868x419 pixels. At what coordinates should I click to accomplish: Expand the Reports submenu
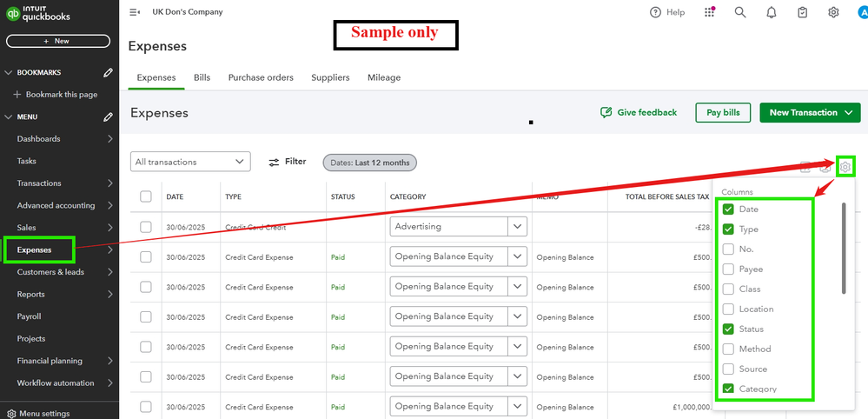tap(110, 294)
